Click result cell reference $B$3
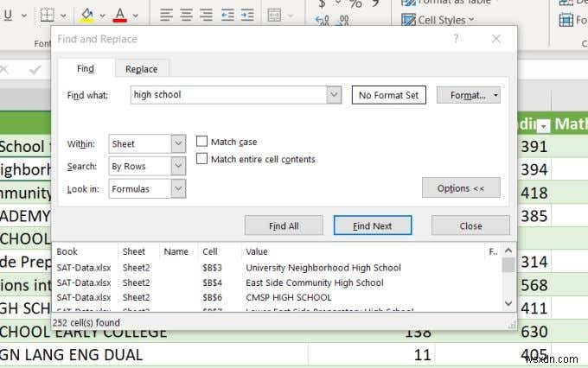Viewport: 588px width, 368px height. click(212, 268)
